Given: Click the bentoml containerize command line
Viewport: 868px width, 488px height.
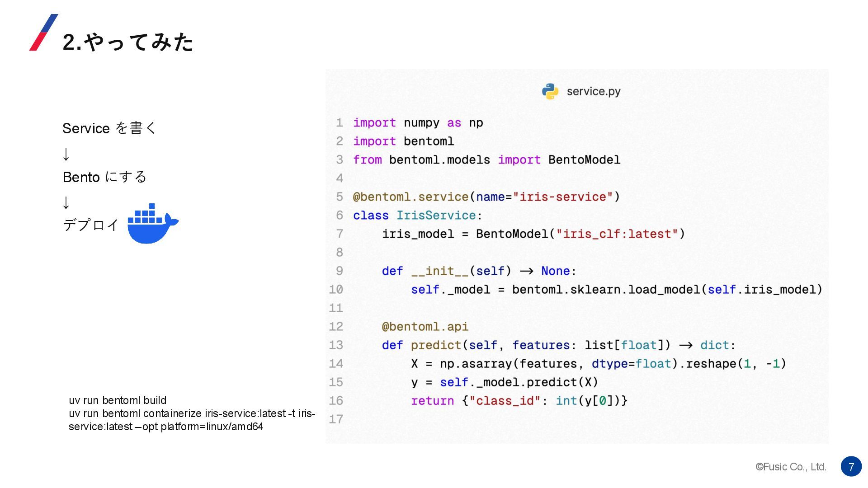Looking at the screenshot, I should 192,413.
